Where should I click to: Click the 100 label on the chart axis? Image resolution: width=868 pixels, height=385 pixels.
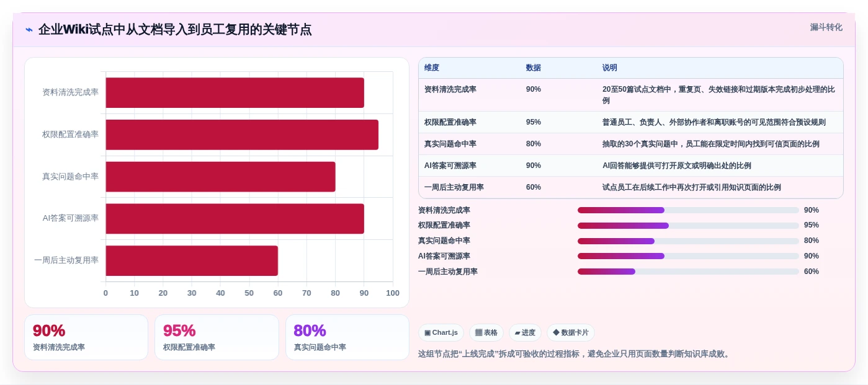pos(393,293)
